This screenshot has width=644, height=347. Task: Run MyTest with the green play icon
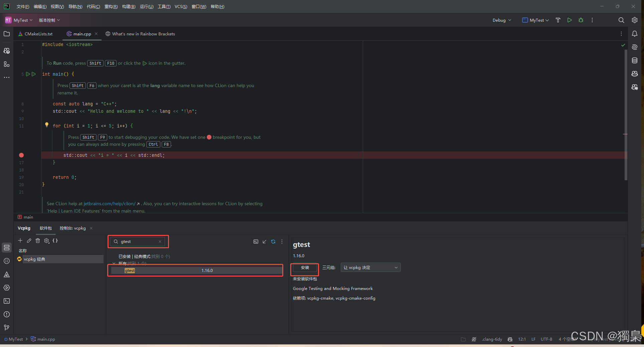click(x=570, y=20)
